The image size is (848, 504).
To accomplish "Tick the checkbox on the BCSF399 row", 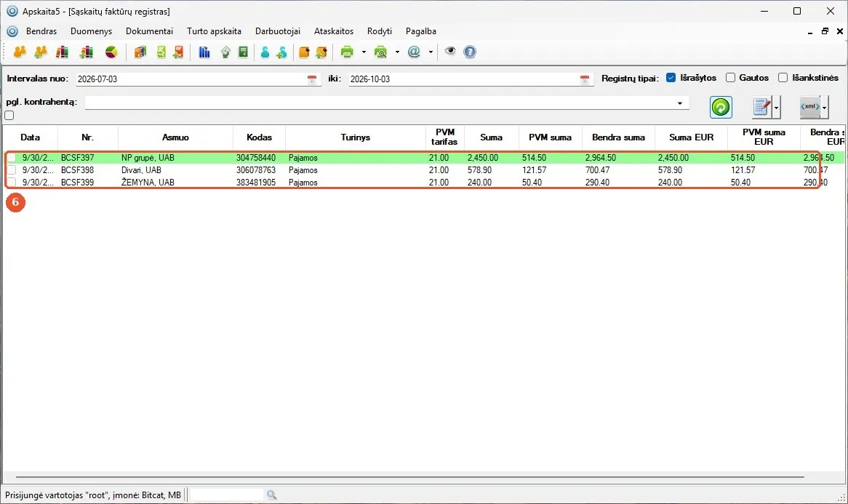I will [12, 183].
